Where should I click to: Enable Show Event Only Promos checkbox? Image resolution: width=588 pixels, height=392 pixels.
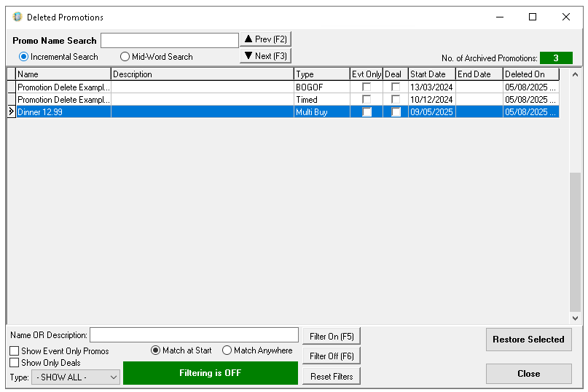click(x=15, y=351)
